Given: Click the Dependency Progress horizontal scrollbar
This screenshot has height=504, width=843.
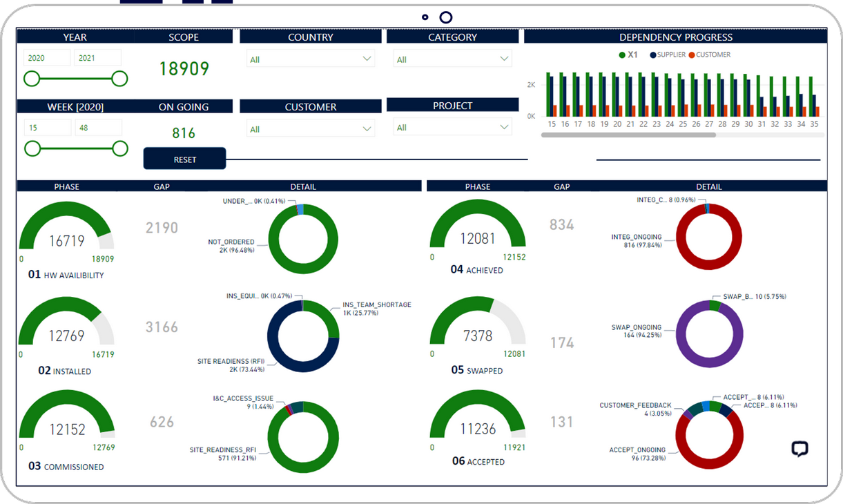Looking at the screenshot, I should coord(628,135).
